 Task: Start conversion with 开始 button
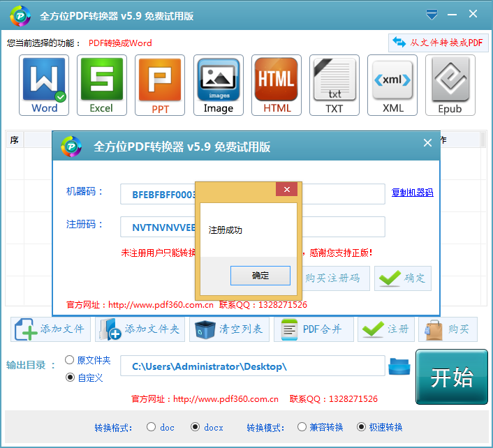pos(452,377)
